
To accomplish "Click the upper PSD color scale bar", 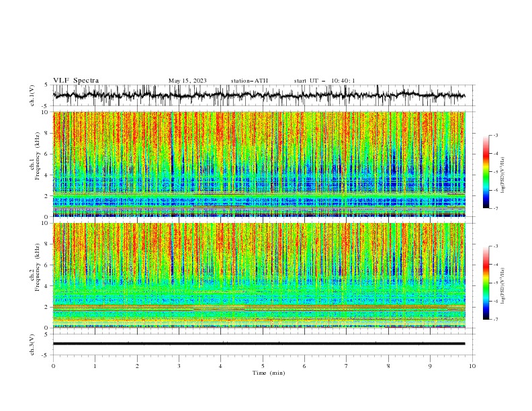I will coord(486,172).
